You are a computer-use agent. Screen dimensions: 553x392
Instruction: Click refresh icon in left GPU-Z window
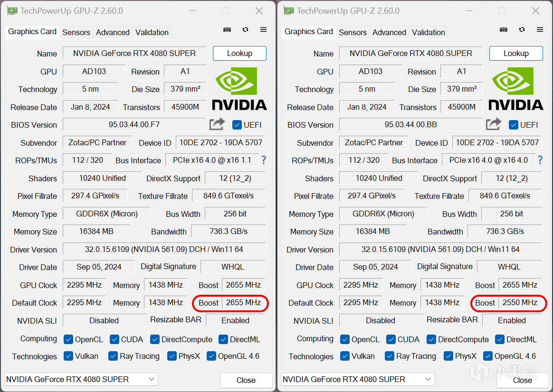pyautogui.click(x=246, y=29)
